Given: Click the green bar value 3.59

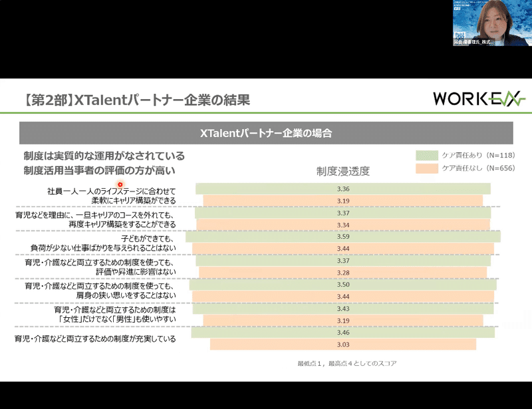Looking at the screenshot, I should pyautogui.click(x=343, y=237).
